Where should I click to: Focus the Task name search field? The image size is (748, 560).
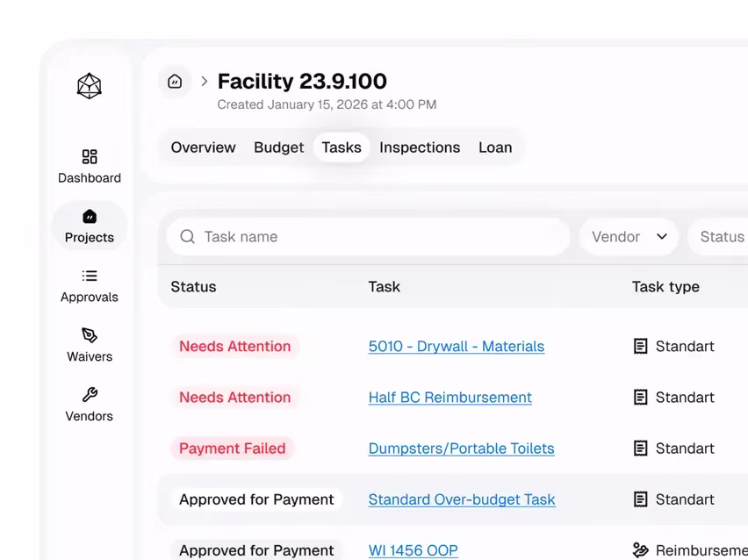368,237
